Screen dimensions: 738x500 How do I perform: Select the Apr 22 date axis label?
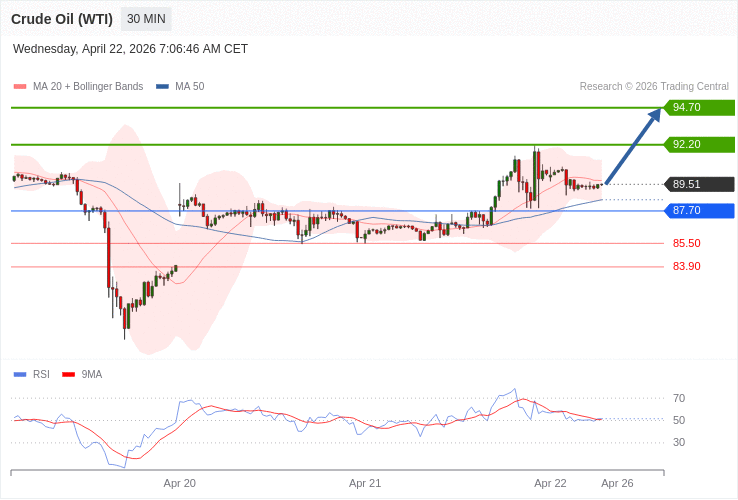(550, 483)
